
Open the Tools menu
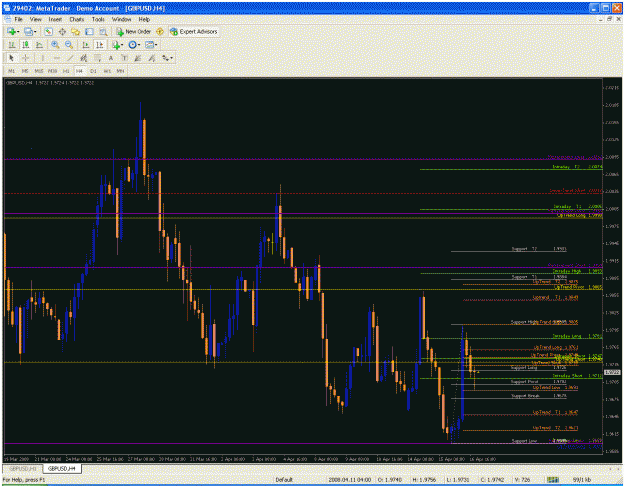coord(98,19)
